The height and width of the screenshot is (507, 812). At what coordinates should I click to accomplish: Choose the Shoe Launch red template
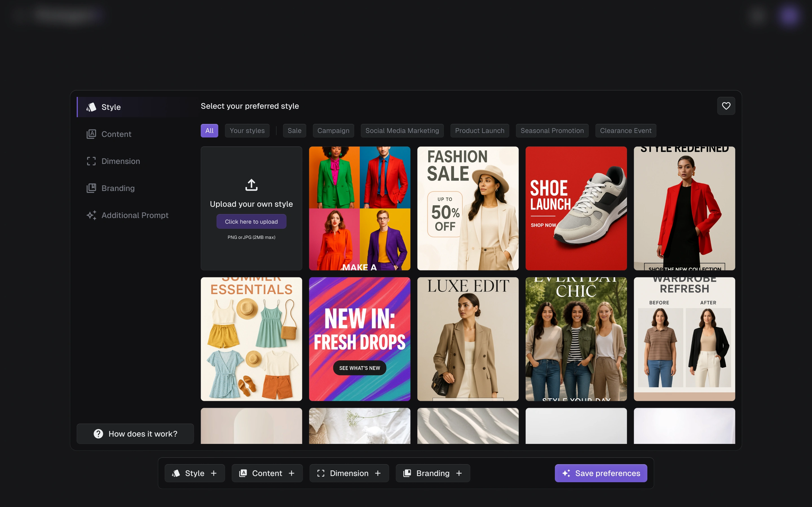(576, 208)
